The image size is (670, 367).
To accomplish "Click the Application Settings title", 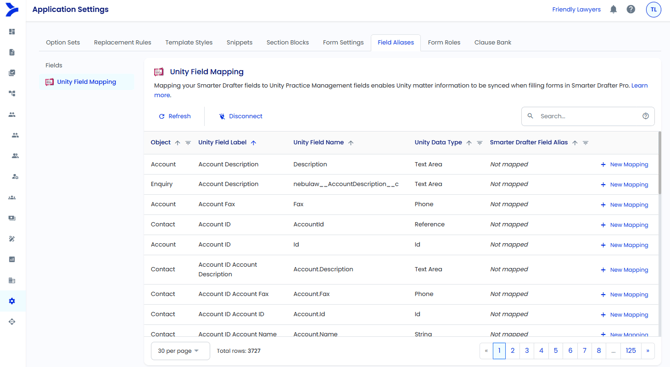I will point(71,9).
